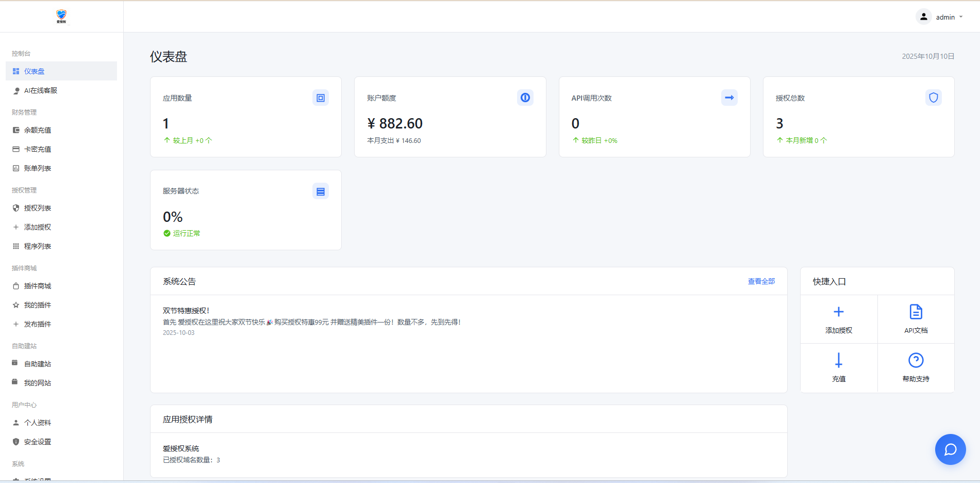Open API文档 from quick entry panel
Screen dimensions: 980x483
pos(916,319)
